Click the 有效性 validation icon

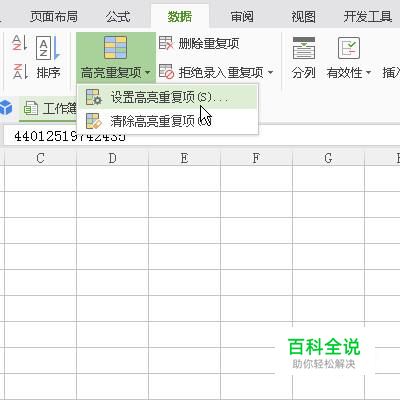tap(349, 48)
